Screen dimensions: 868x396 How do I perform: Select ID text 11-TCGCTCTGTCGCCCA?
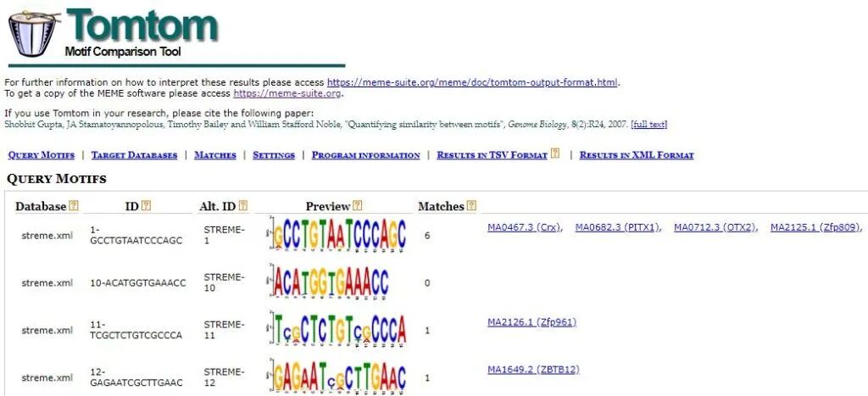tap(136, 330)
